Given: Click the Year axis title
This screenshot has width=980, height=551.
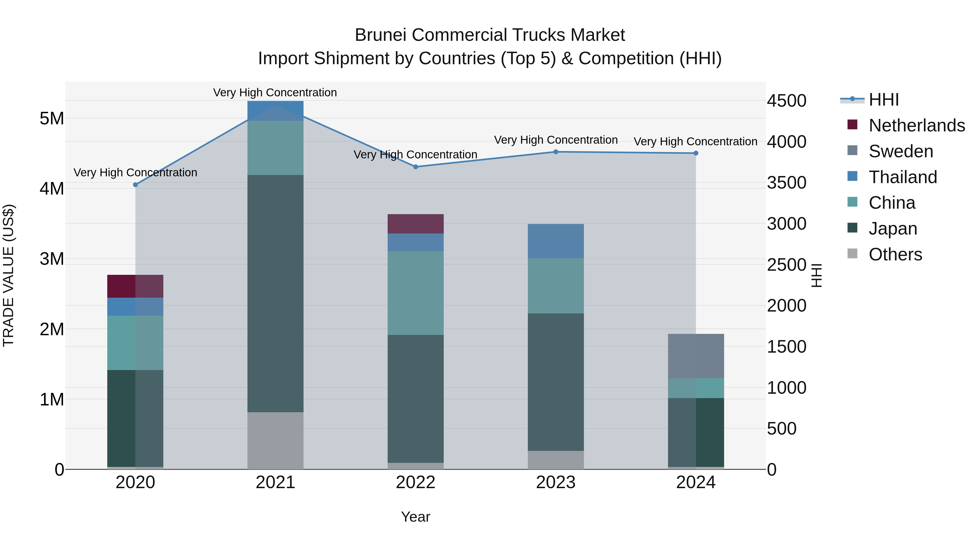Looking at the screenshot, I should 415,517.
